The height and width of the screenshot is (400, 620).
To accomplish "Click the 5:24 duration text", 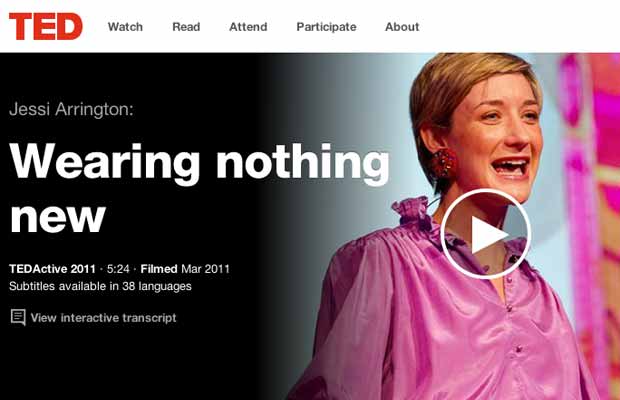I will pyautogui.click(x=118, y=269).
